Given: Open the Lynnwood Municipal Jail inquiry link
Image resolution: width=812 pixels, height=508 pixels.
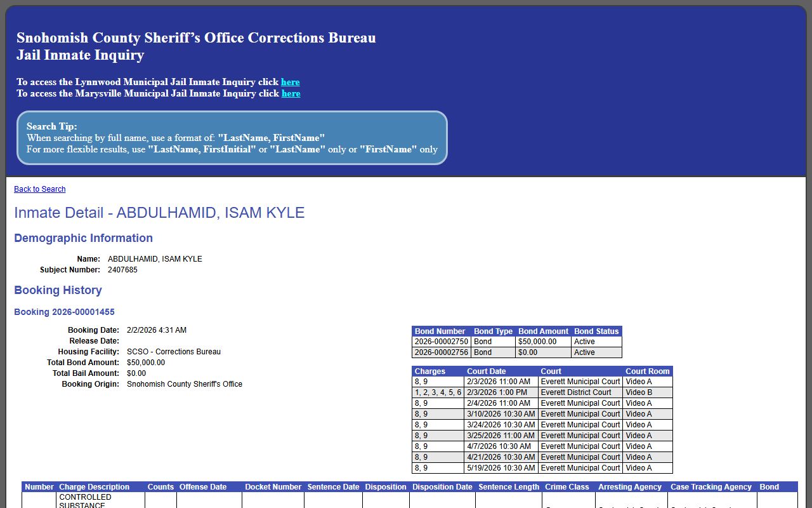Looking at the screenshot, I should [291, 82].
